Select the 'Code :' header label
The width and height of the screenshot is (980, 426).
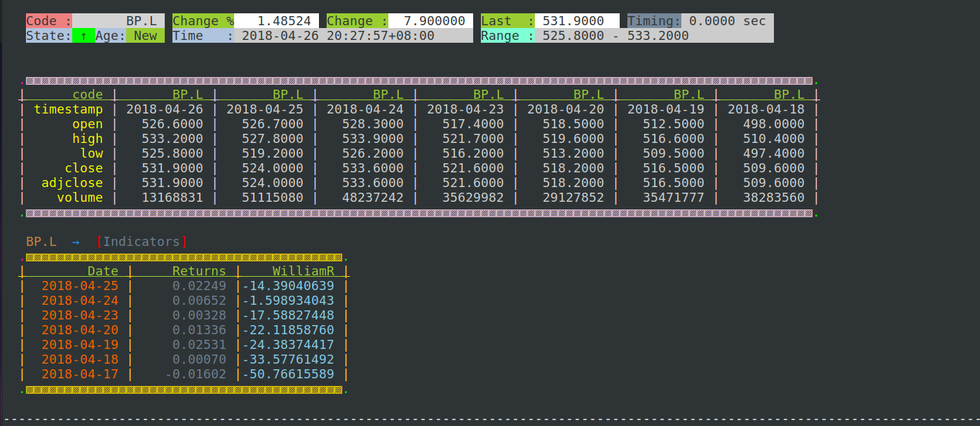(x=49, y=21)
